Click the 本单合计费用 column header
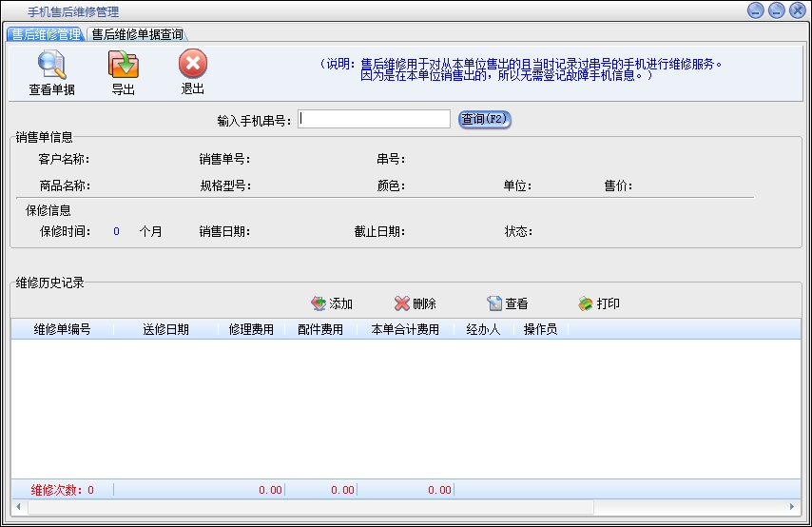Viewport: 812px width, 527px height. click(x=405, y=330)
